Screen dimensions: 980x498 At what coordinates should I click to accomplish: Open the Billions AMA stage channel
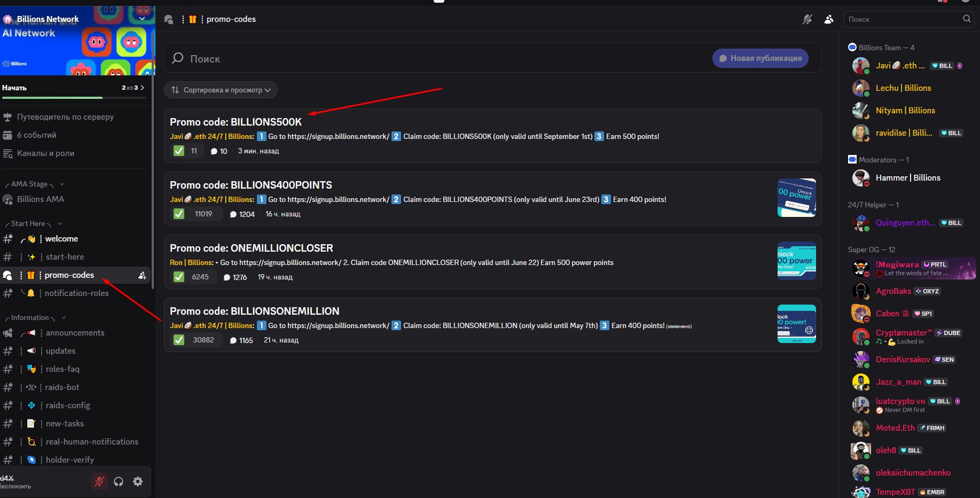pos(41,199)
